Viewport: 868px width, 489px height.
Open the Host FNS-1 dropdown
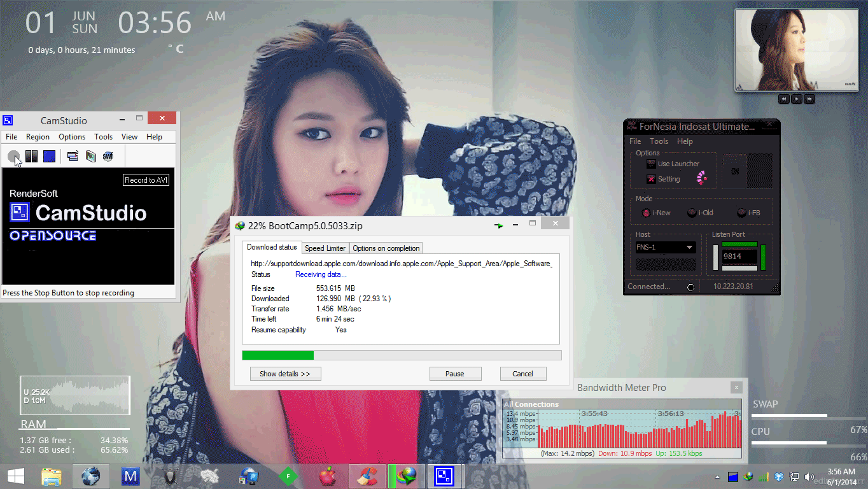point(665,247)
